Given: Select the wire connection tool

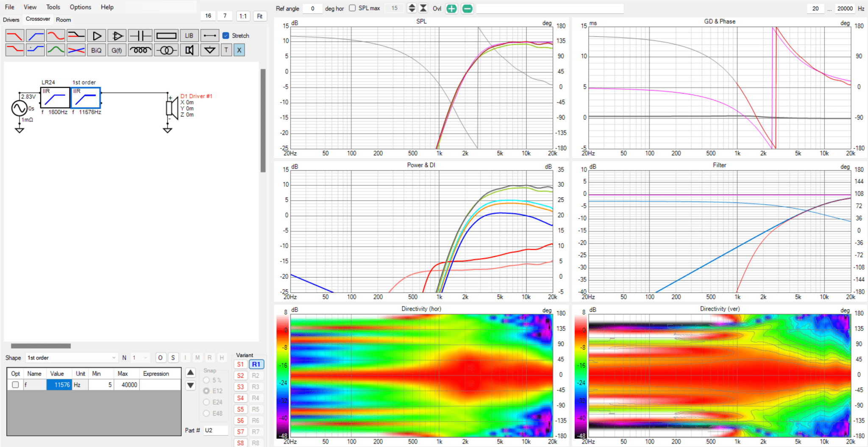Looking at the screenshot, I should [209, 36].
